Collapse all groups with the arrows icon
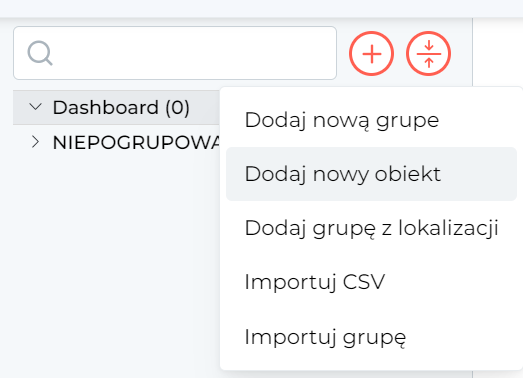This screenshot has height=378, width=523. pyautogui.click(x=428, y=53)
